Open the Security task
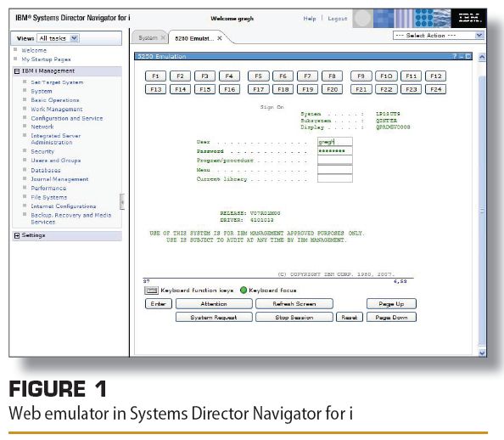This screenshot has width=504, height=440. coord(42,151)
